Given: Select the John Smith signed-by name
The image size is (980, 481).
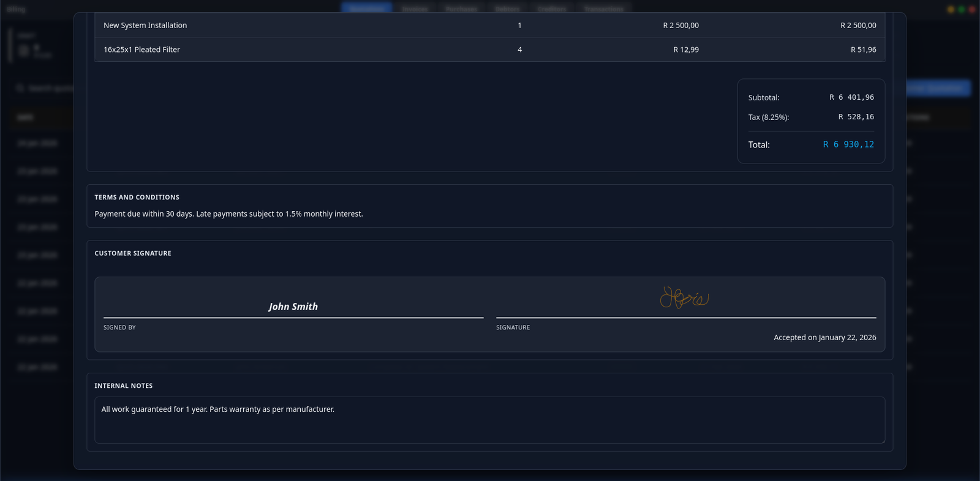Looking at the screenshot, I should coord(293,307).
